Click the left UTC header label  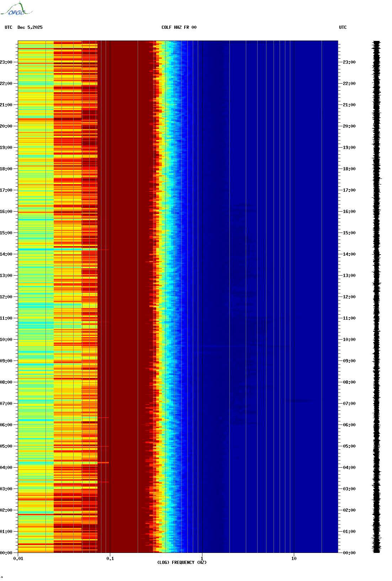[x=9, y=27]
